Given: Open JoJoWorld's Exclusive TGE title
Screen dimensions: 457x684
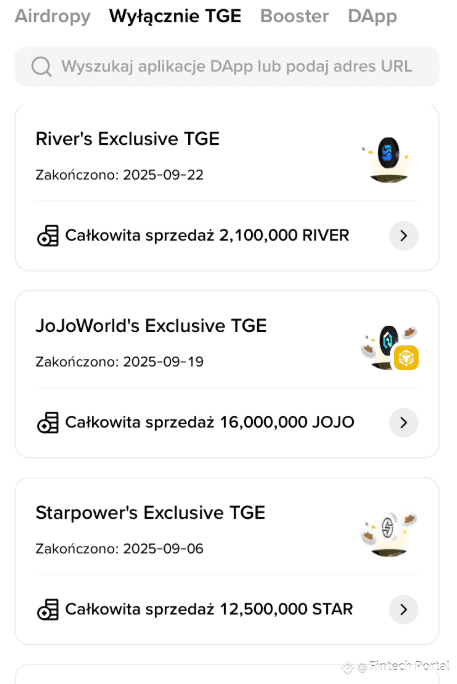Looking at the screenshot, I should tap(151, 326).
